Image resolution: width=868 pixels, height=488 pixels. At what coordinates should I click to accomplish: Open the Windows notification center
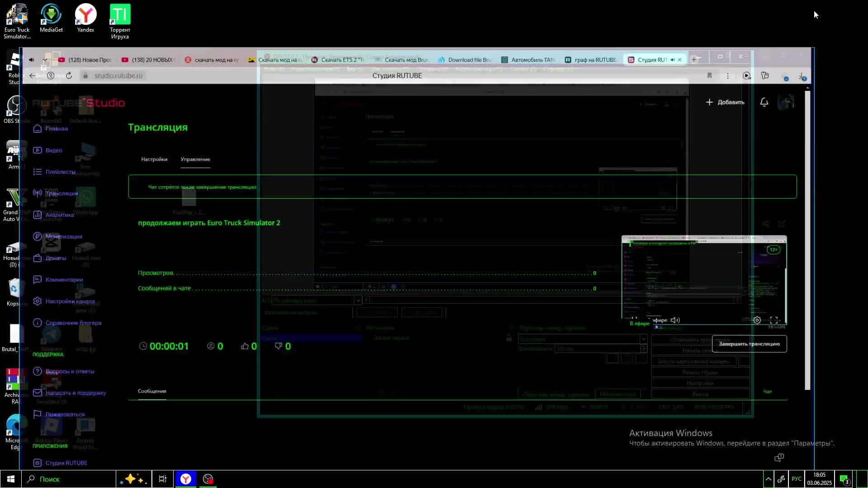pos(844,479)
